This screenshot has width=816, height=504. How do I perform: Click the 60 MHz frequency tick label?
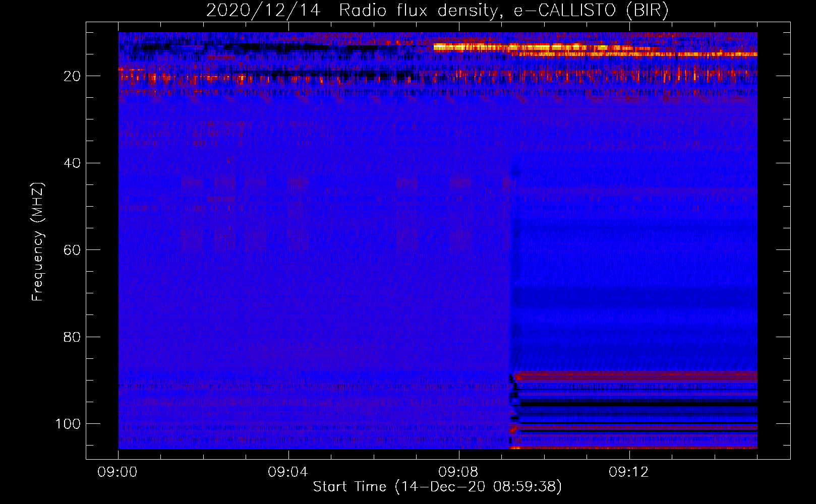(72, 250)
